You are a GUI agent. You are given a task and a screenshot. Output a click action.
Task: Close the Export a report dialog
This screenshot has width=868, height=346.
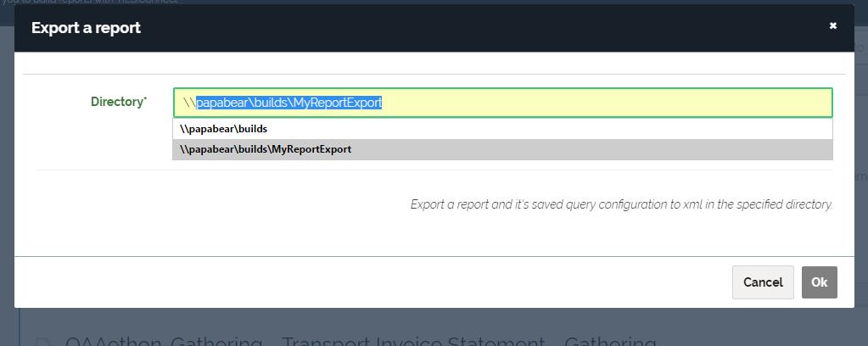[832, 26]
